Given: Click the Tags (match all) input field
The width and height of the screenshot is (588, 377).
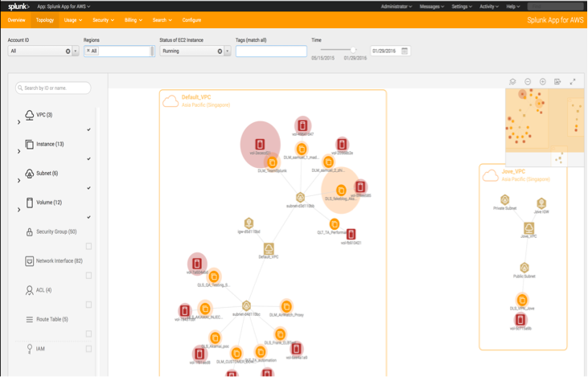Looking at the screenshot, I should [x=271, y=51].
